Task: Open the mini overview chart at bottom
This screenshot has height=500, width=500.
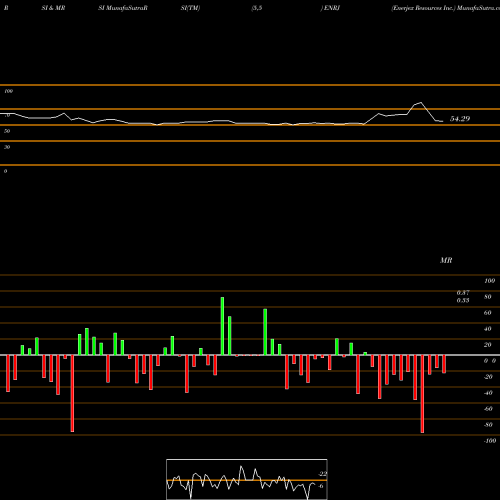Action: click(247, 479)
